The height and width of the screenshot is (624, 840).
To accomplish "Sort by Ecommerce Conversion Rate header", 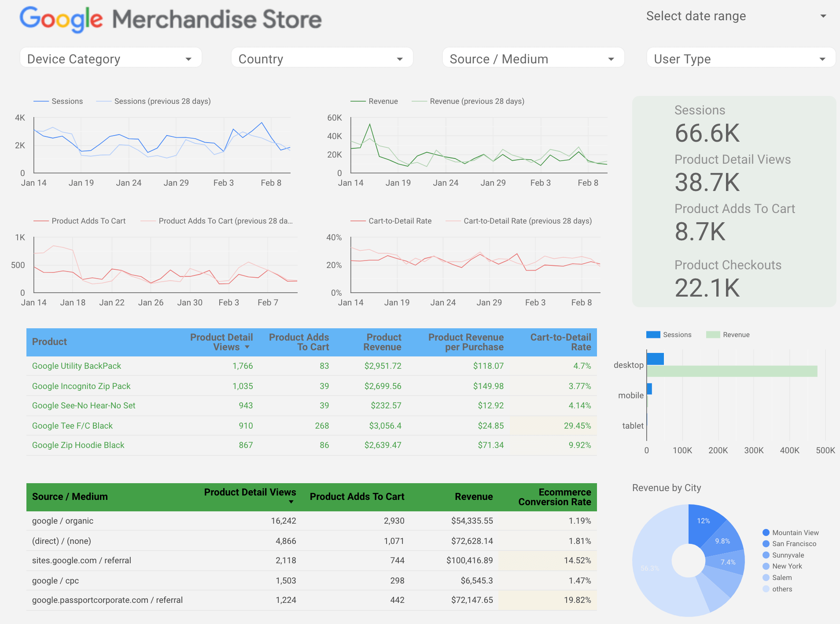I will [x=555, y=497].
